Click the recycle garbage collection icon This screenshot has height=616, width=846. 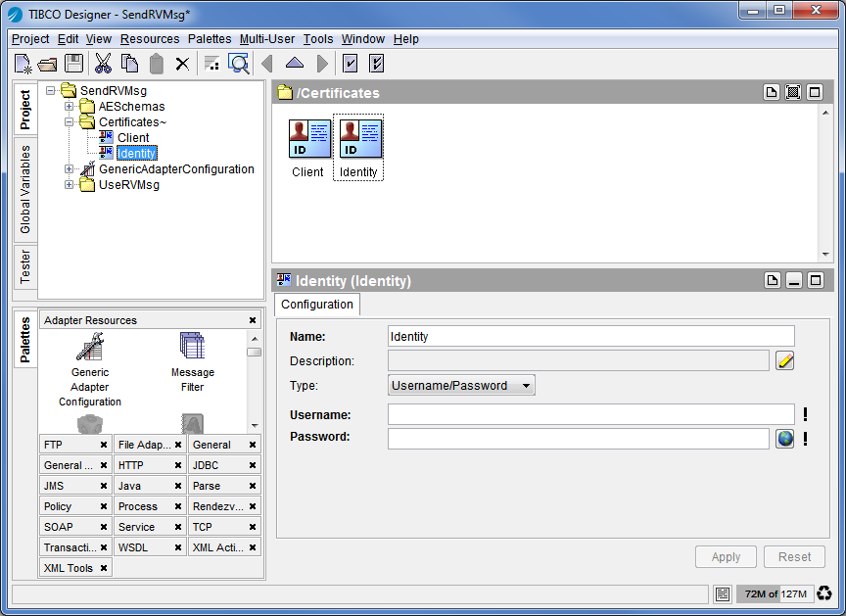pos(824,593)
